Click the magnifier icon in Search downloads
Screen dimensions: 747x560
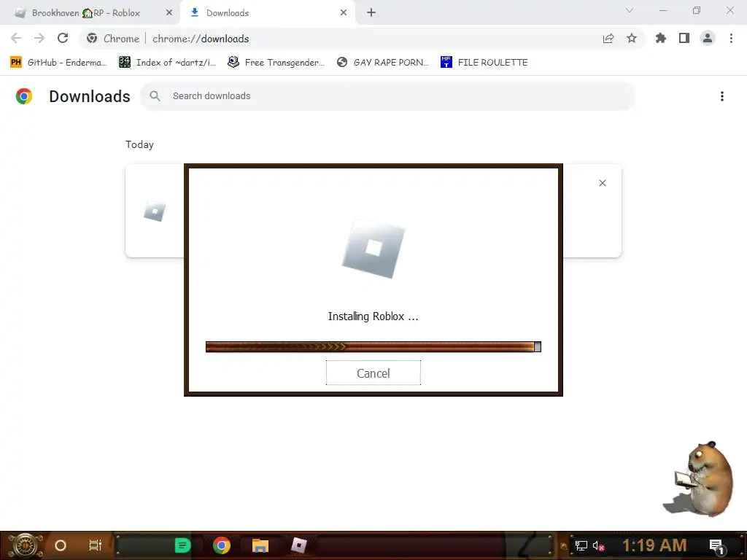[x=155, y=96]
